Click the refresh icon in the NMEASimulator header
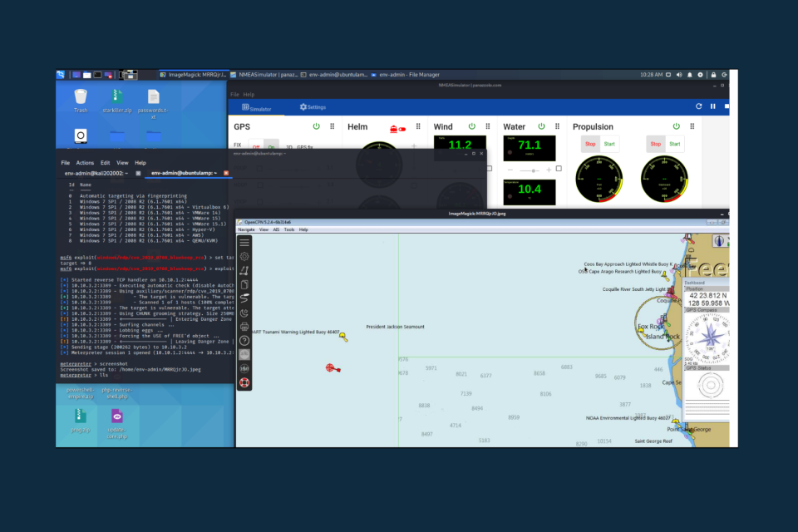 [x=699, y=106]
